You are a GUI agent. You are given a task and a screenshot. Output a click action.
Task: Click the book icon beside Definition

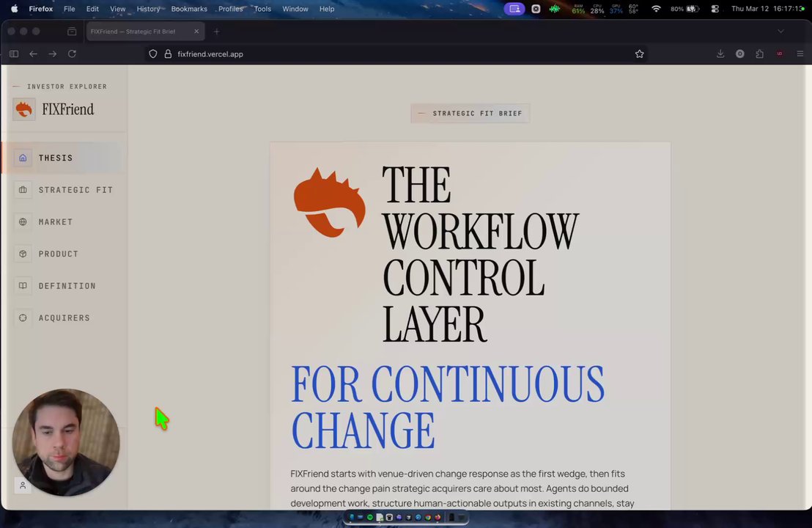[x=23, y=286]
